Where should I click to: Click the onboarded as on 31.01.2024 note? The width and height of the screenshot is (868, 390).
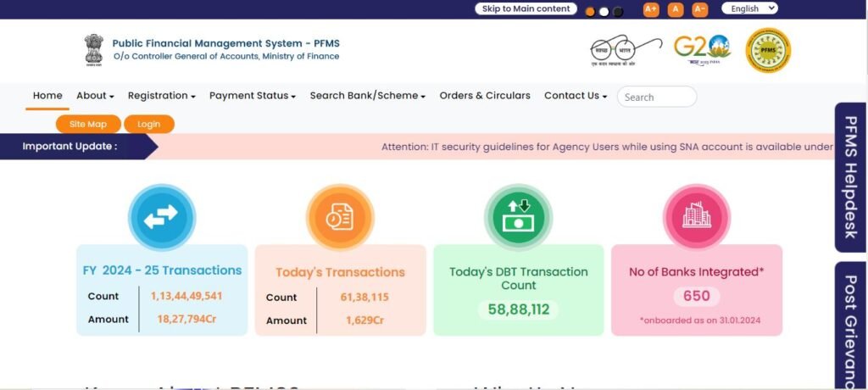click(x=699, y=320)
